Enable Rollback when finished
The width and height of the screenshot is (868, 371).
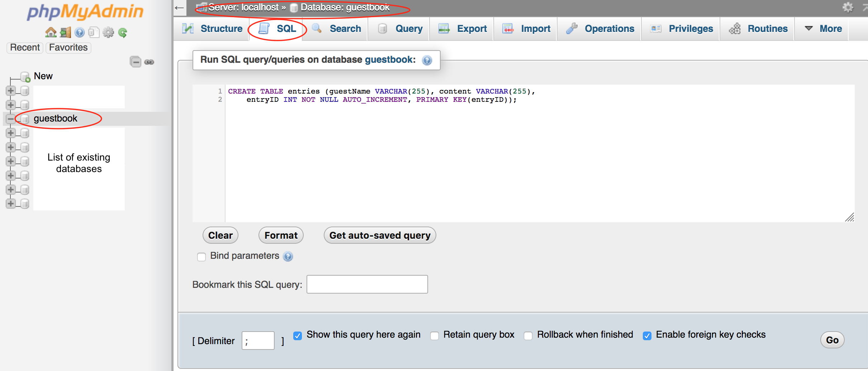click(x=528, y=336)
